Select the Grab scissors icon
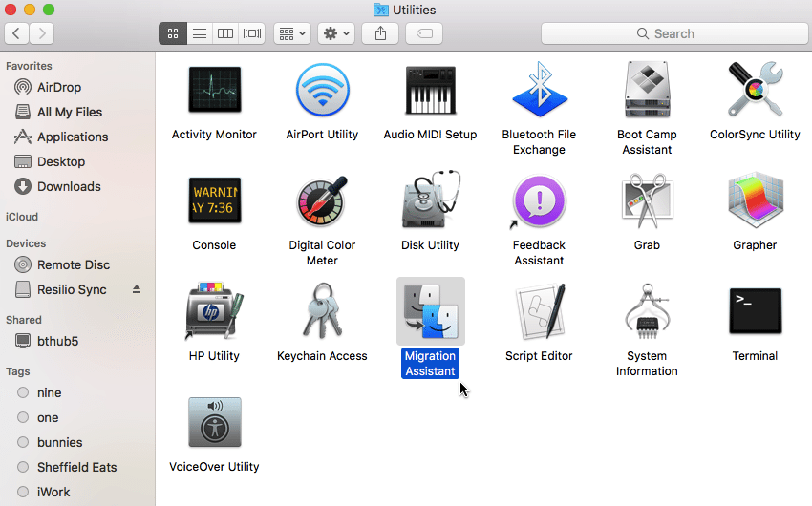Screen dimensions: 812x506 coord(647,200)
